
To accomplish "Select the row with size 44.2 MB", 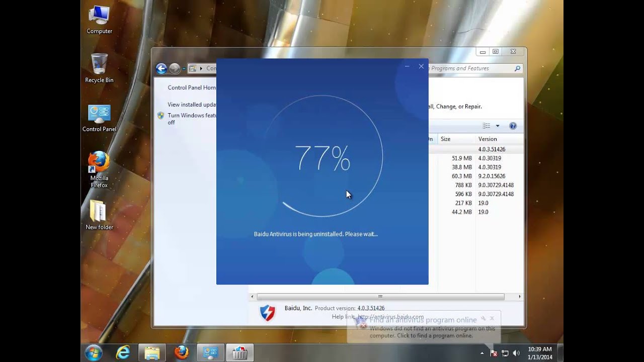I will pos(462,212).
